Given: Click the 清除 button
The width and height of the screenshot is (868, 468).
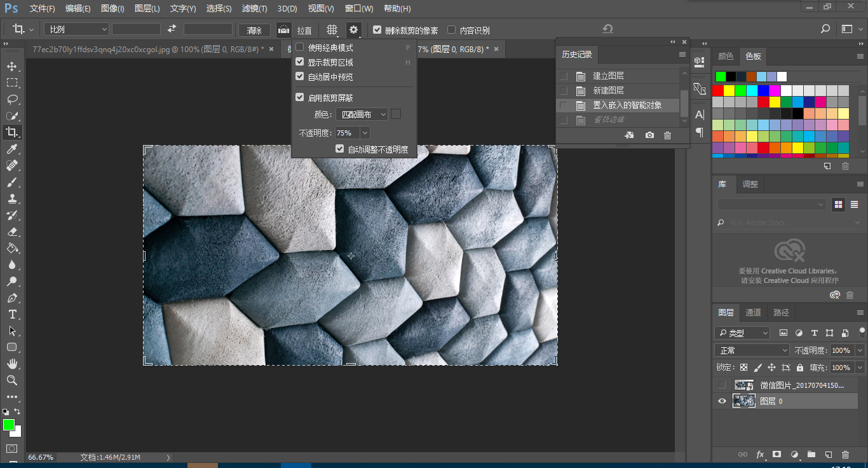Looking at the screenshot, I should 254,30.
